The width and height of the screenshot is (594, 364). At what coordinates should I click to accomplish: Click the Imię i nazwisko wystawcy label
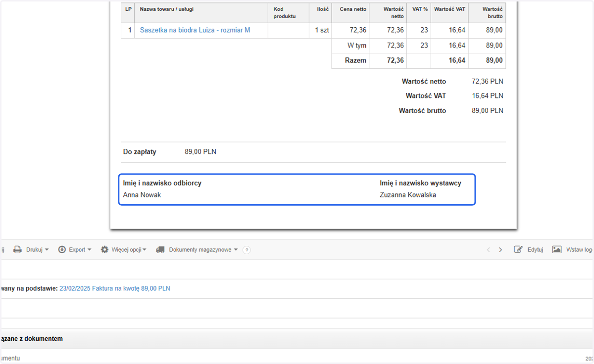[421, 183]
